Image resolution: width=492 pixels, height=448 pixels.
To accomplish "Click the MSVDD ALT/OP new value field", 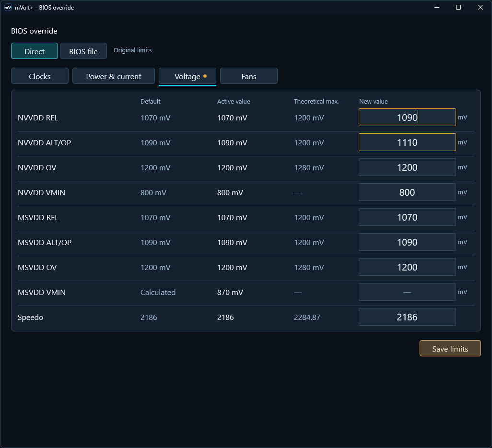I will point(407,242).
